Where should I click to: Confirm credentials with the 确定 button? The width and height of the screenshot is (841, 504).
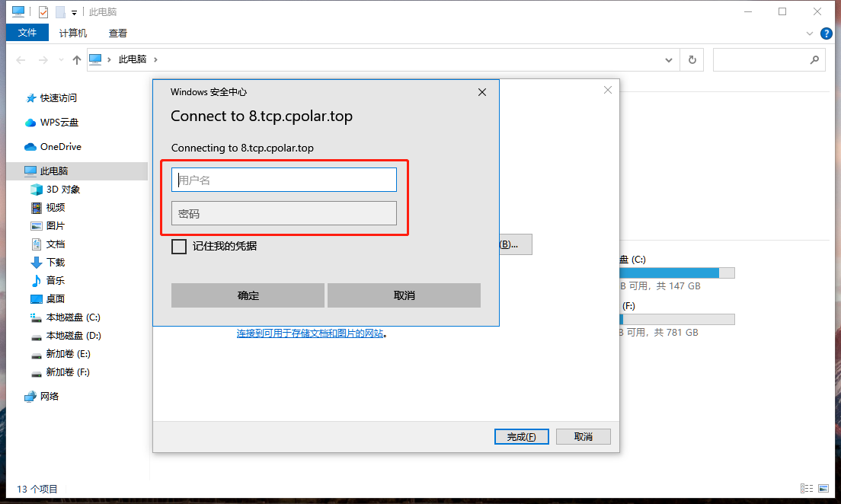point(248,295)
